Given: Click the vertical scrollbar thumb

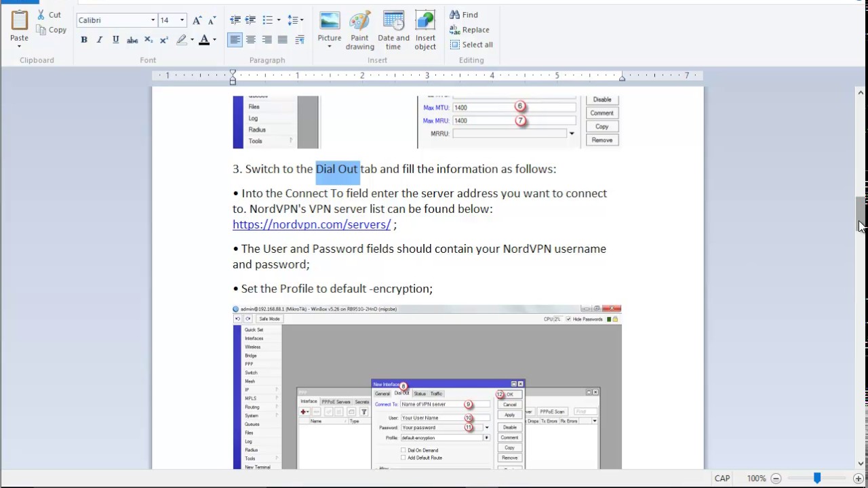Looking at the screenshot, I should pyautogui.click(x=861, y=215).
